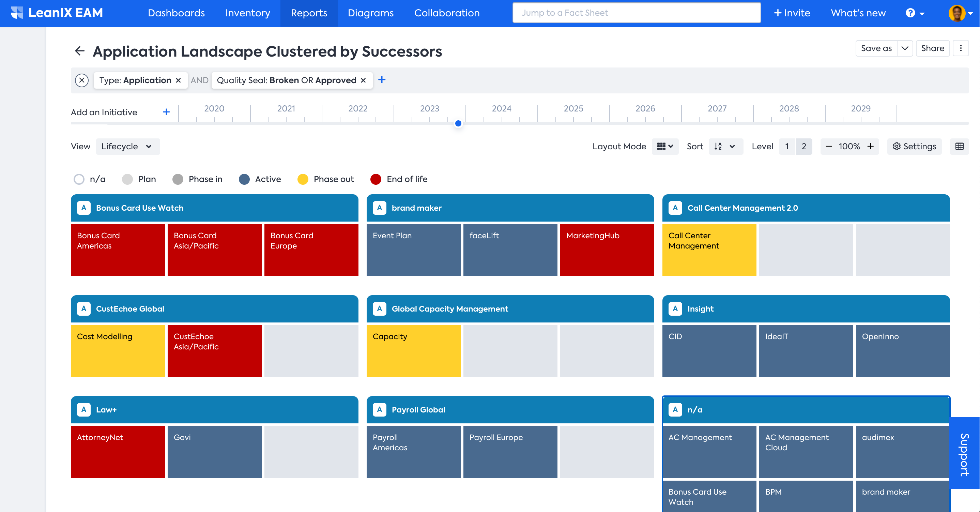Screen dimensions: 980x512
Task: Click the A icon on CustEchoe Global
Action: pyautogui.click(x=84, y=309)
